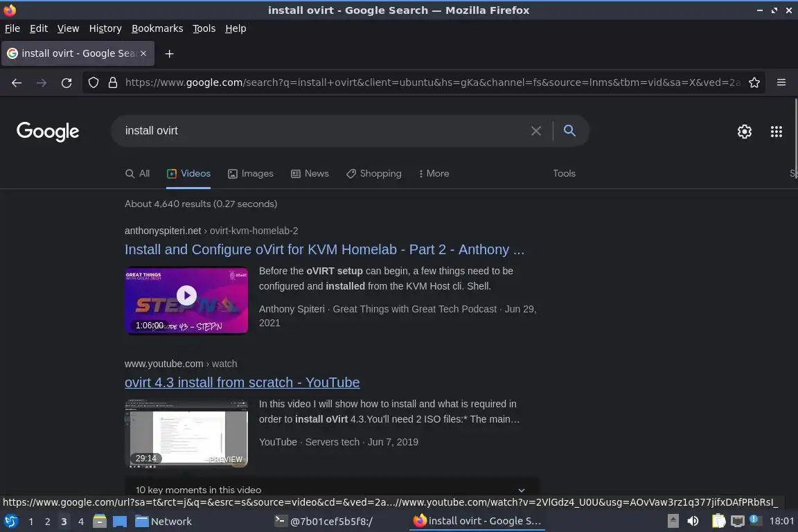Open the Tools menu in menu bar
The image size is (798, 532).
tap(204, 28)
